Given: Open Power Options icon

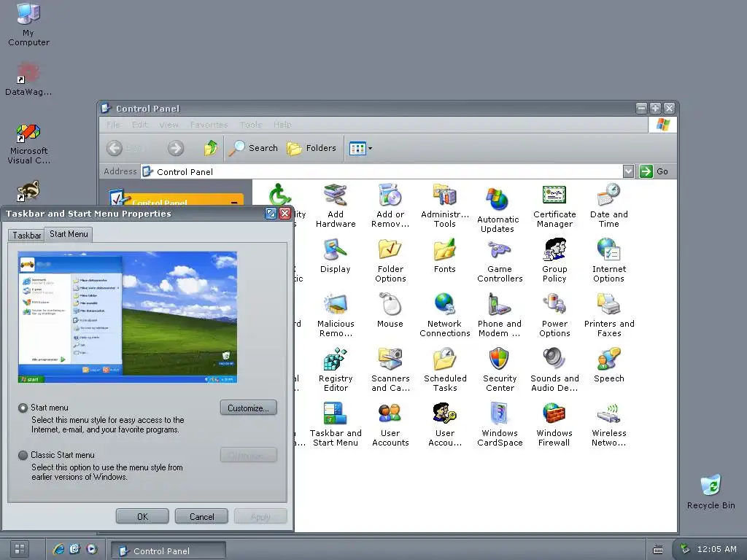Looking at the screenshot, I should coord(554,315).
